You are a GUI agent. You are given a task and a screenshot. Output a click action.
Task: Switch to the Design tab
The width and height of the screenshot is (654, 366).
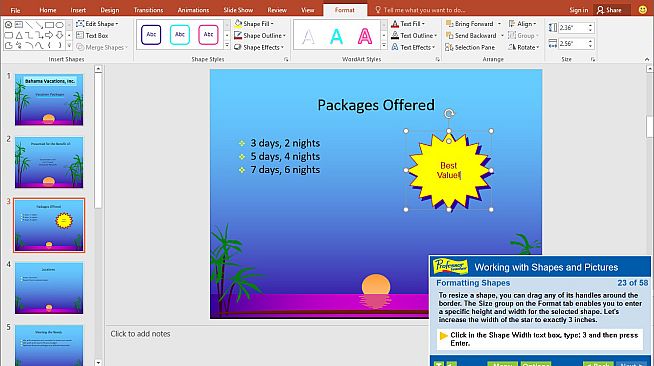click(x=110, y=10)
